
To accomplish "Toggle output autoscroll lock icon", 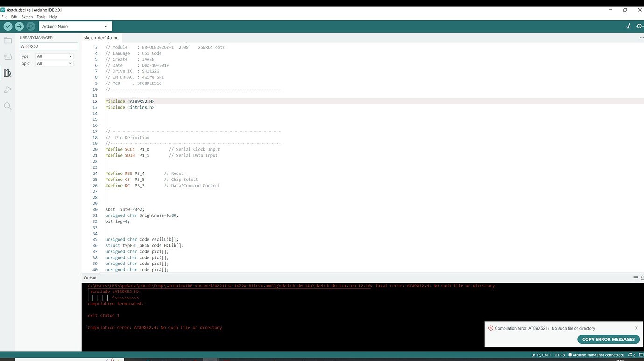I will [x=642, y=278].
